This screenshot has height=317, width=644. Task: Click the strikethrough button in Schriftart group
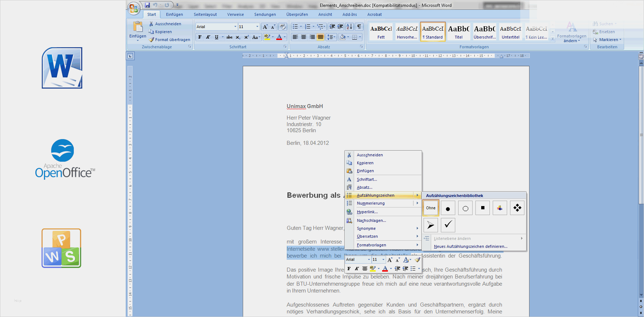tap(229, 37)
